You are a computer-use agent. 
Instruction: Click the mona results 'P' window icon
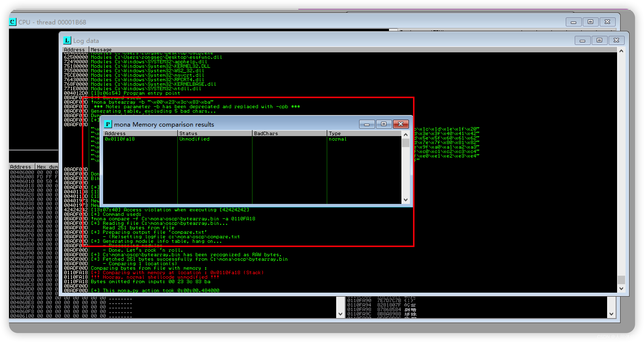(108, 124)
